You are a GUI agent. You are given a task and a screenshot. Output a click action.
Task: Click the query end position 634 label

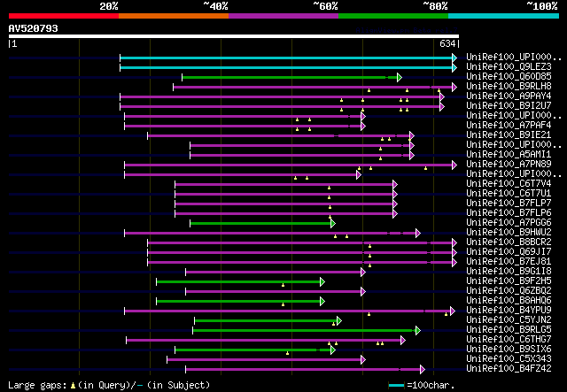(x=447, y=43)
